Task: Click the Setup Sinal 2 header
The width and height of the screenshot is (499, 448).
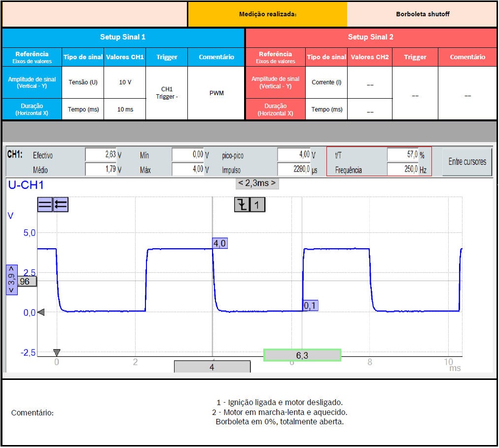Action: pyautogui.click(x=371, y=37)
